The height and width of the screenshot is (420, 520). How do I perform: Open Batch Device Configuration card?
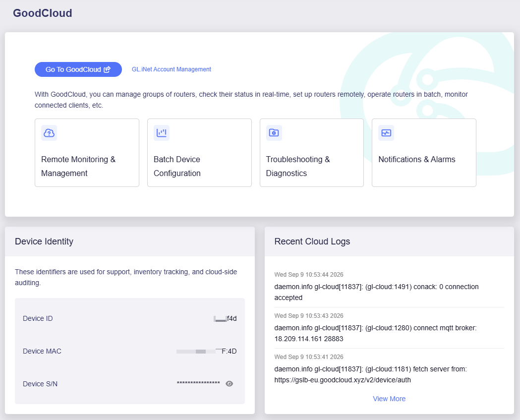(x=199, y=153)
